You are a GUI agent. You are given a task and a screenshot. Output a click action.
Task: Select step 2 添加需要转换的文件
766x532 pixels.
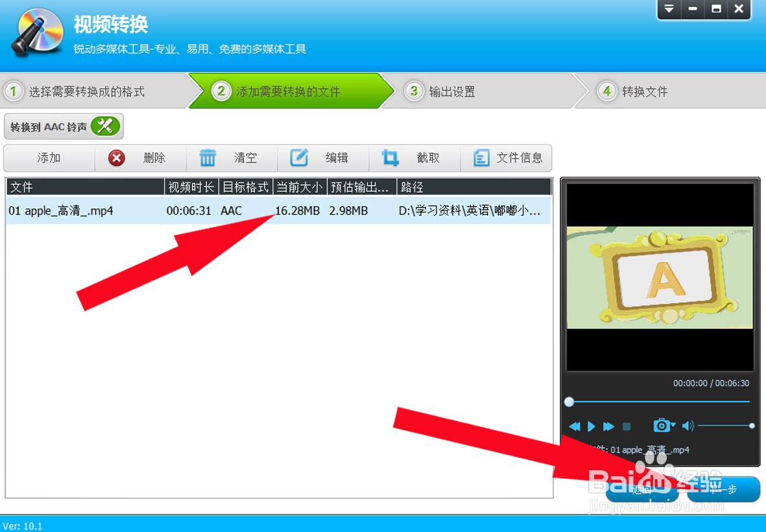click(291, 91)
